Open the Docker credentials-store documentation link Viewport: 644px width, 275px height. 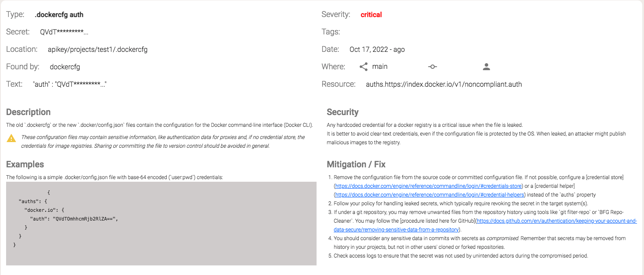(428, 186)
